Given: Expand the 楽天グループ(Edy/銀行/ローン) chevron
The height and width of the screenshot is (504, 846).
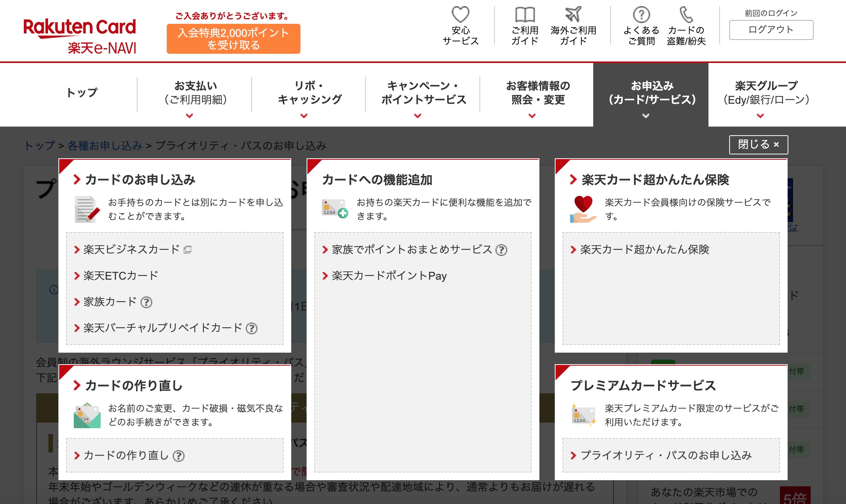Looking at the screenshot, I should (x=760, y=116).
